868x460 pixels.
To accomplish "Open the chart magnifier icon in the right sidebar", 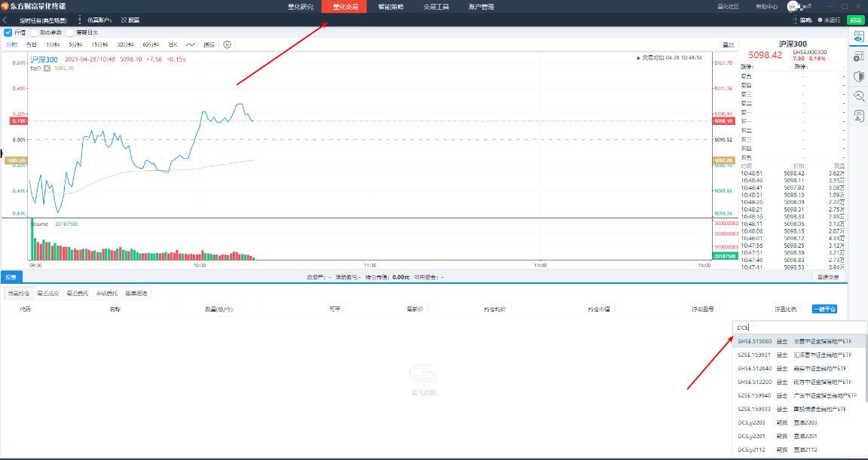I will coord(859,96).
